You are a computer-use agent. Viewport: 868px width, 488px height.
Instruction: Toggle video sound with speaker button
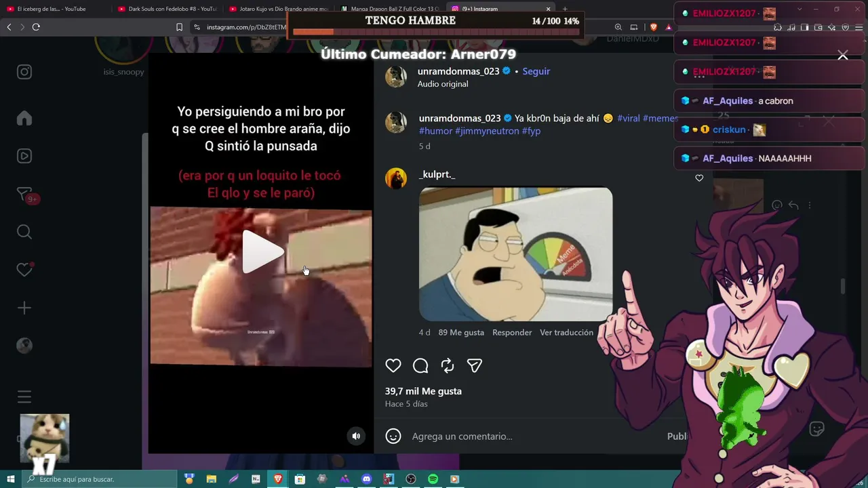pos(356,436)
